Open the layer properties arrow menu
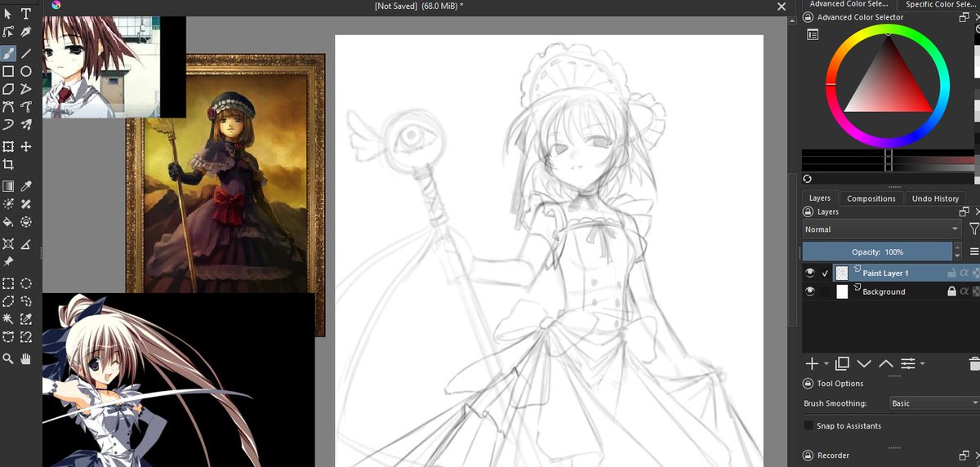 922,364
